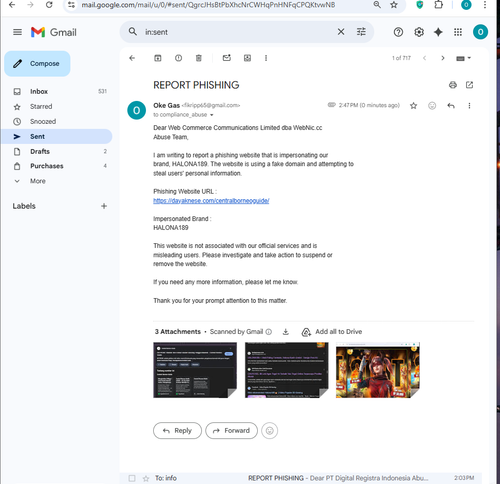Open first dark attachment thumbnail
The image size is (500, 484).
coord(195,370)
